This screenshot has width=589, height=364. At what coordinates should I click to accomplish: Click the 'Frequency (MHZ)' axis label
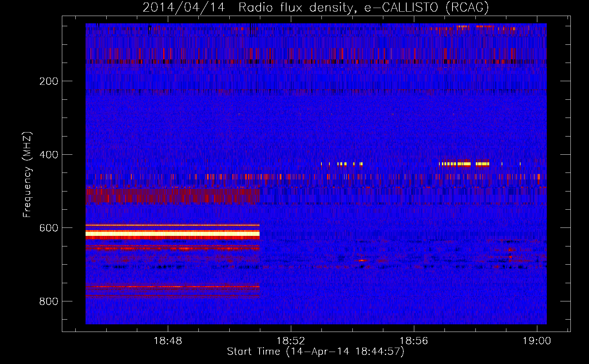pos(27,175)
